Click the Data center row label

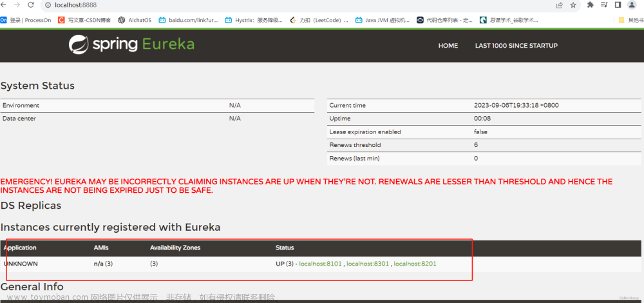(19, 119)
